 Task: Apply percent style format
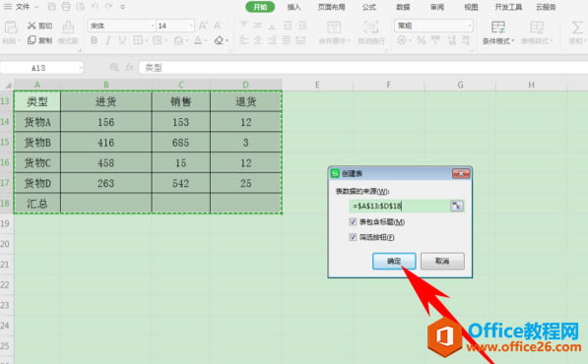[x=422, y=40]
